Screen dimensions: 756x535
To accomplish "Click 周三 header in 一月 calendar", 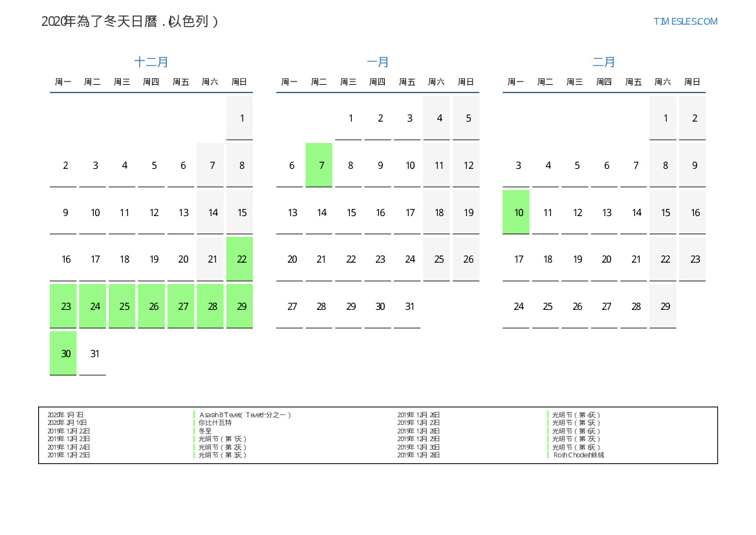I will click(x=349, y=82).
